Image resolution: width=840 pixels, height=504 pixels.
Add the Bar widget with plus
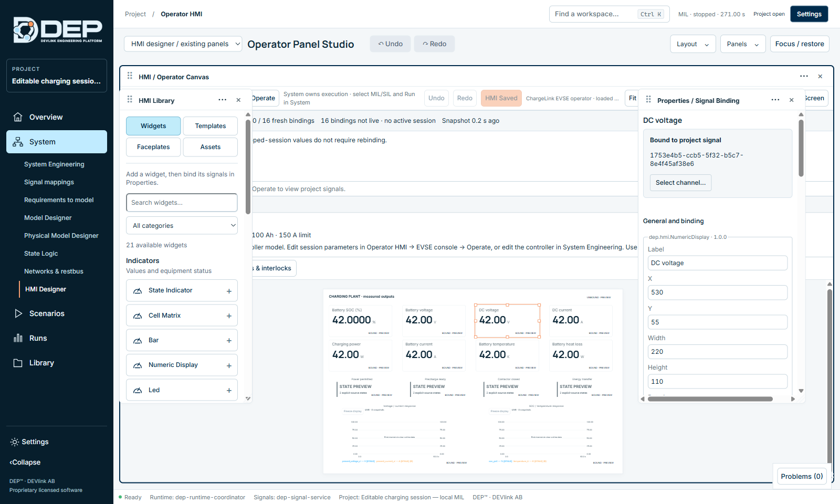229,341
